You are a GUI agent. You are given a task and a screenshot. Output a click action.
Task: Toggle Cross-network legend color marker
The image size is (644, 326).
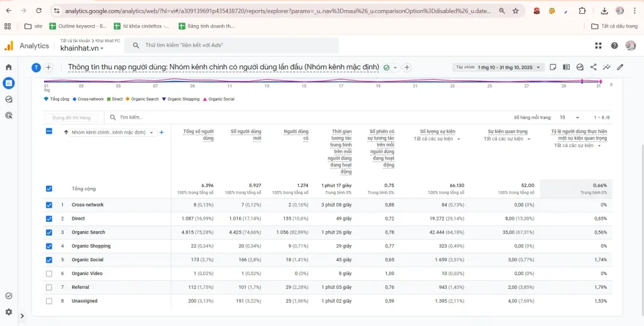point(74,99)
